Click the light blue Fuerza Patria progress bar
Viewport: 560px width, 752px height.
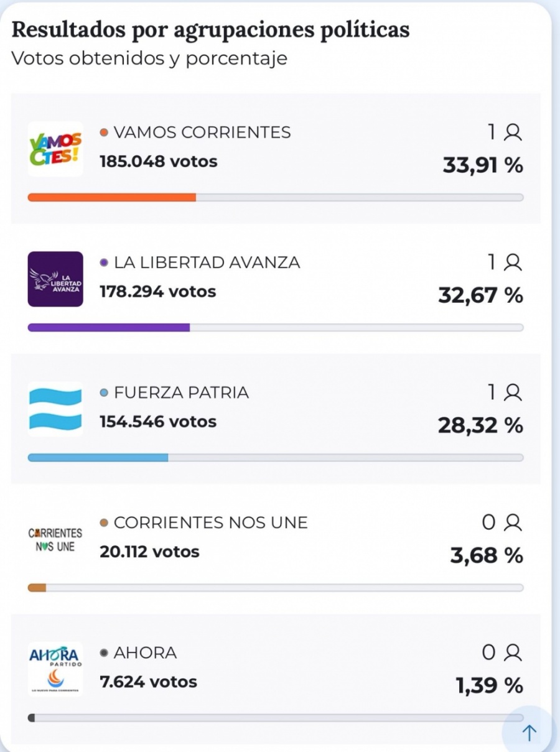point(98,458)
